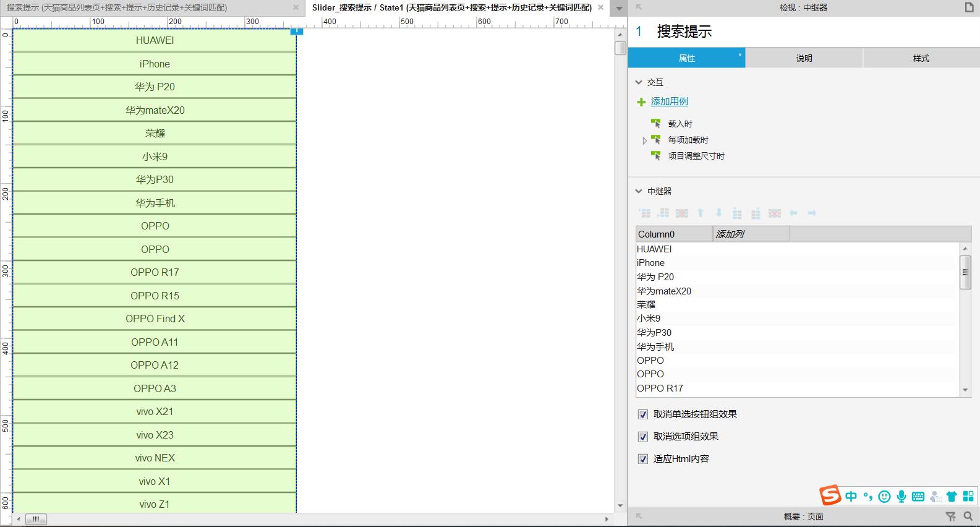Click the canvas horizontal scrollbar thumb
The width and height of the screenshot is (980, 527).
35,519
